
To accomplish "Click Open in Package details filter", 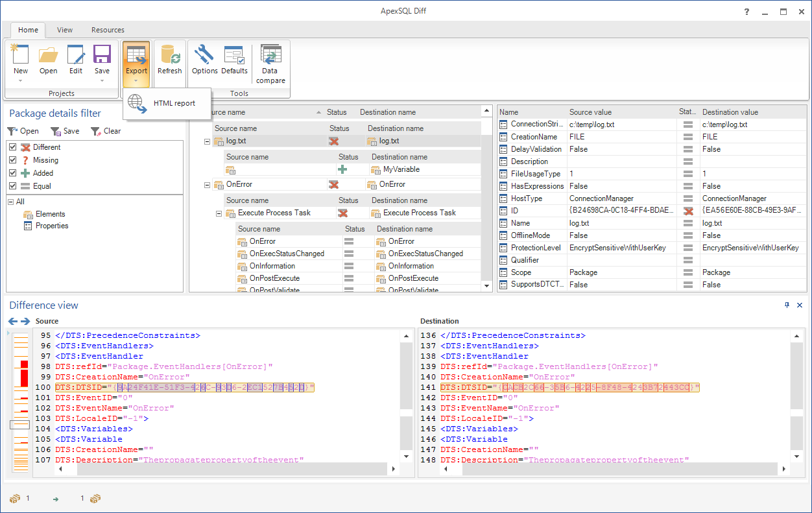I will (23, 131).
